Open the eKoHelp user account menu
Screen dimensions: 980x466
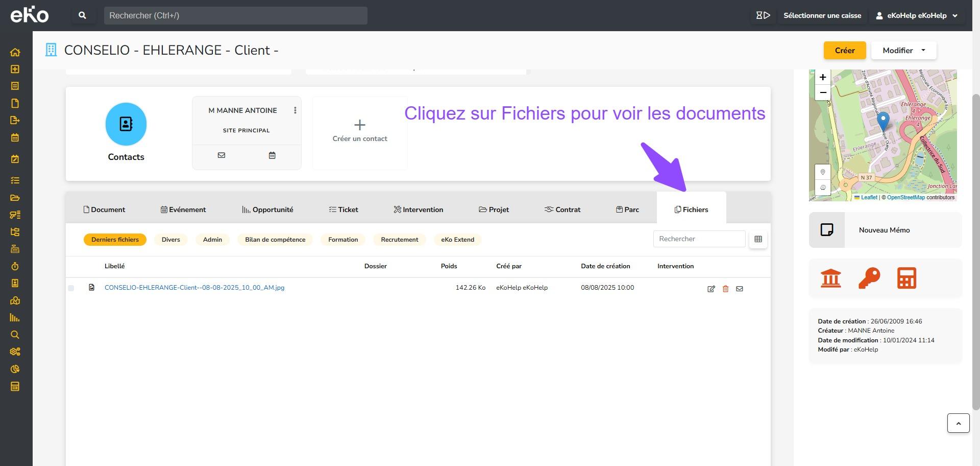pos(917,15)
